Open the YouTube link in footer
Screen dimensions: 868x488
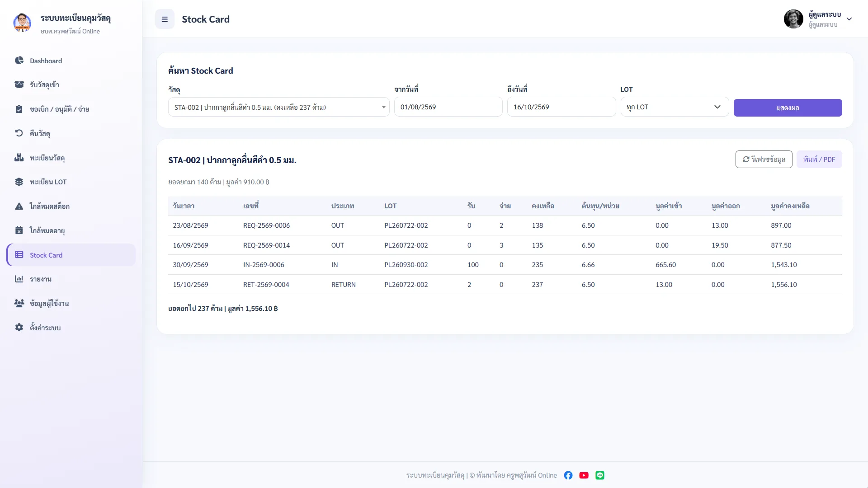(x=584, y=475)
